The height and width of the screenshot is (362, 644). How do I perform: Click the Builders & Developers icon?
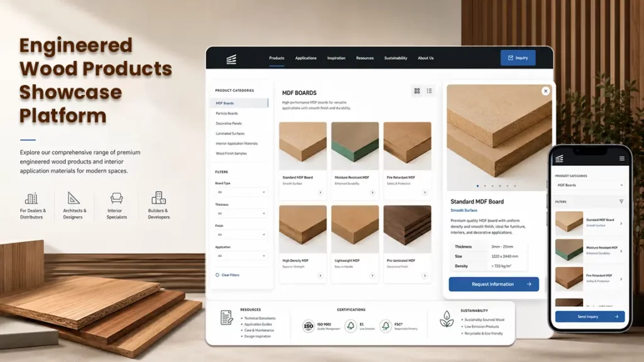pos(158,198)
